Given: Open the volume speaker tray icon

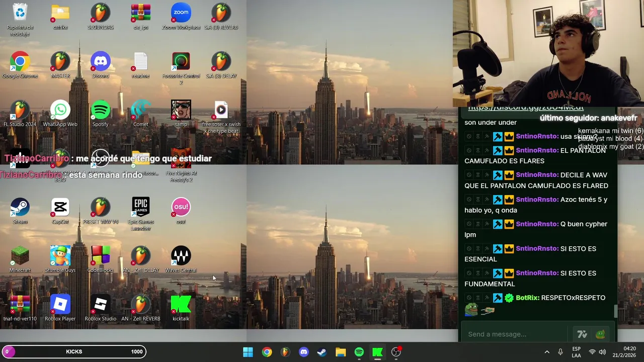Looking at the screenshot, I should point(602,352).
